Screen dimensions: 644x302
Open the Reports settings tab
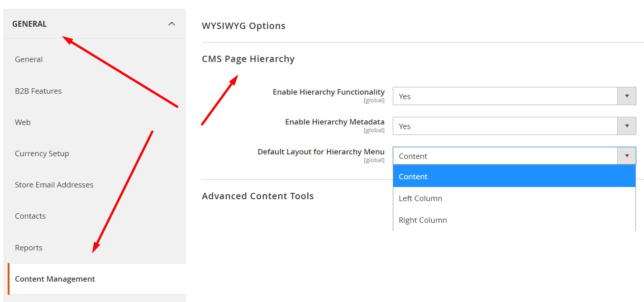(x=29, y=248)
